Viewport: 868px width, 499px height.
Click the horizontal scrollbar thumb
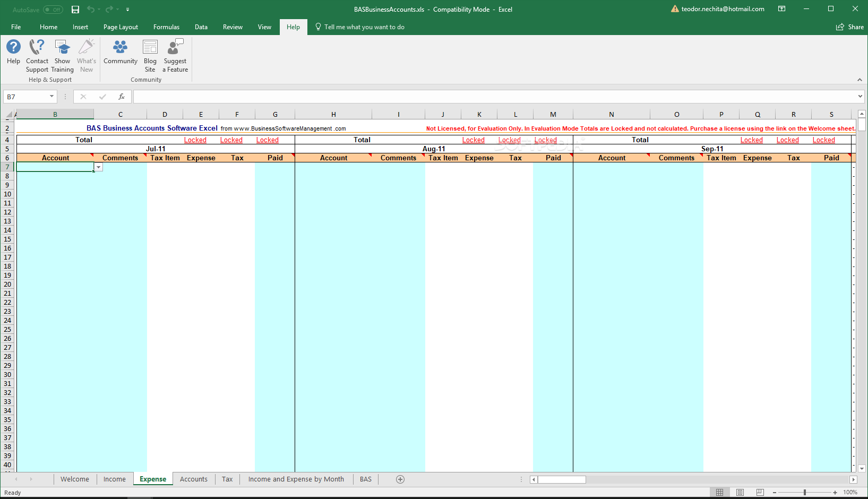pos(562,479)
